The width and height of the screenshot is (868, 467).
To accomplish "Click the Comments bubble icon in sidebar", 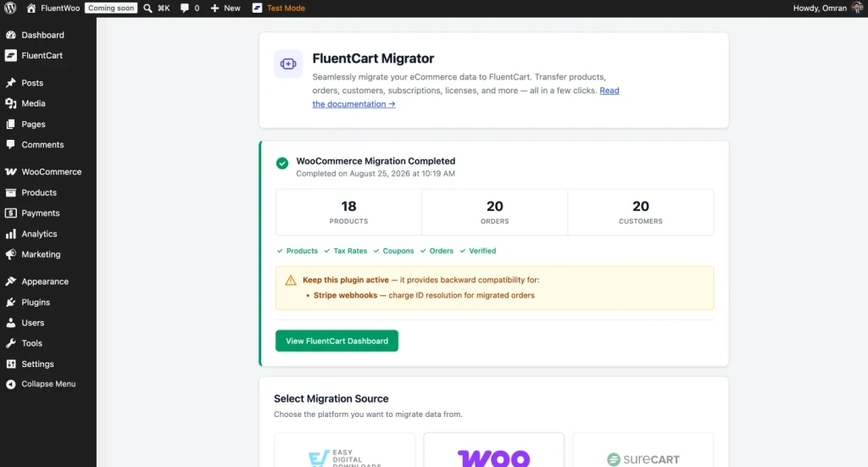I will click(10, 144).
